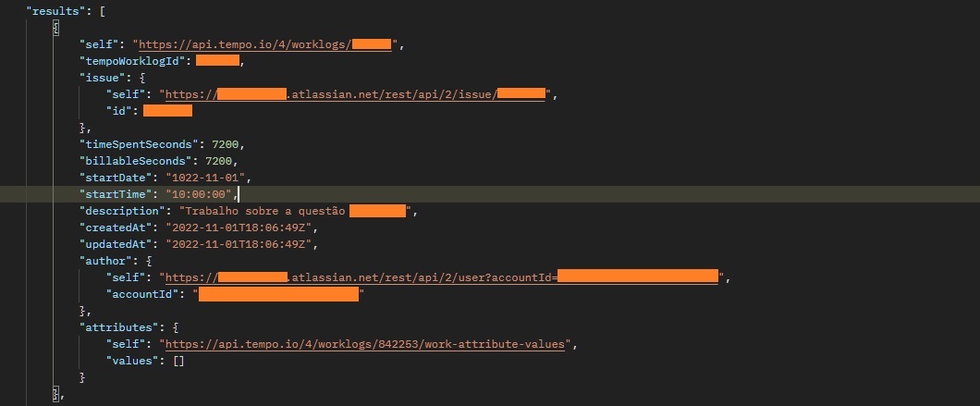This screenshot has height=406, width=980.
Task: Click the standalone "accountId" key
Action: coord(146,294)
